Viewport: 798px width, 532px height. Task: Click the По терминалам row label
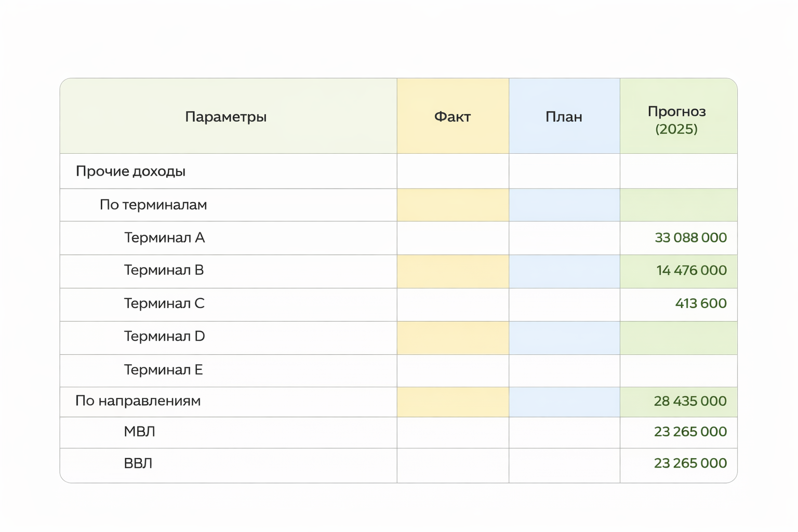[153, 205]
